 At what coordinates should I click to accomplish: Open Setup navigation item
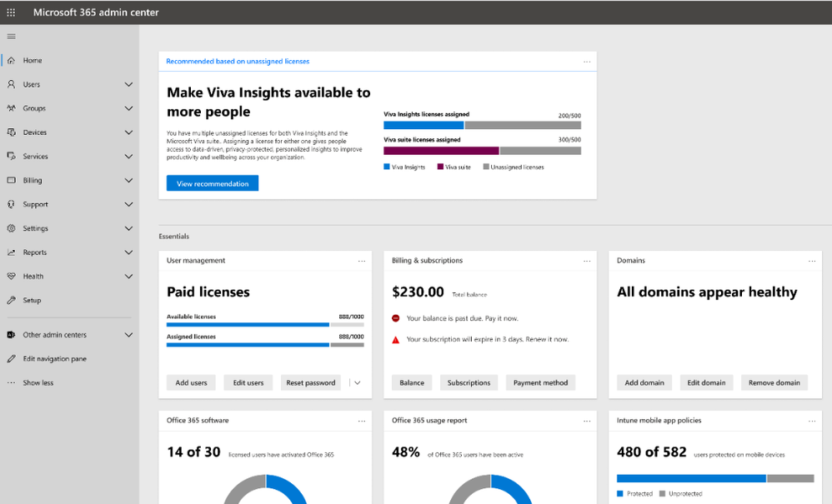point(32,300)
